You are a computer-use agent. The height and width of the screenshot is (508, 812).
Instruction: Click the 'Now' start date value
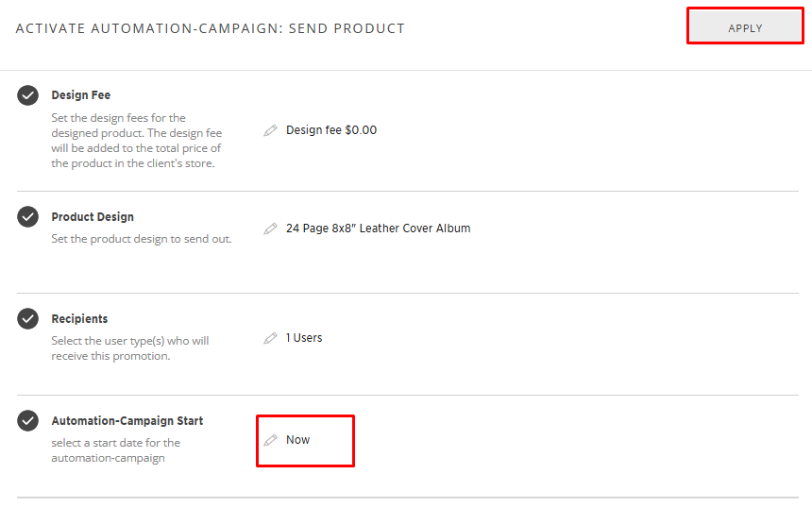point(298,440)
